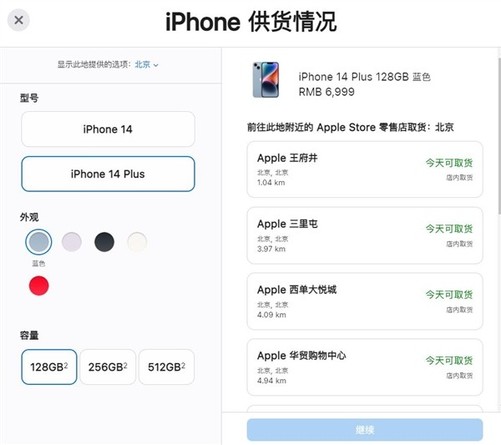Choose the midnight black color swatch
501x445 pixels.
click(x=104, y=242)
